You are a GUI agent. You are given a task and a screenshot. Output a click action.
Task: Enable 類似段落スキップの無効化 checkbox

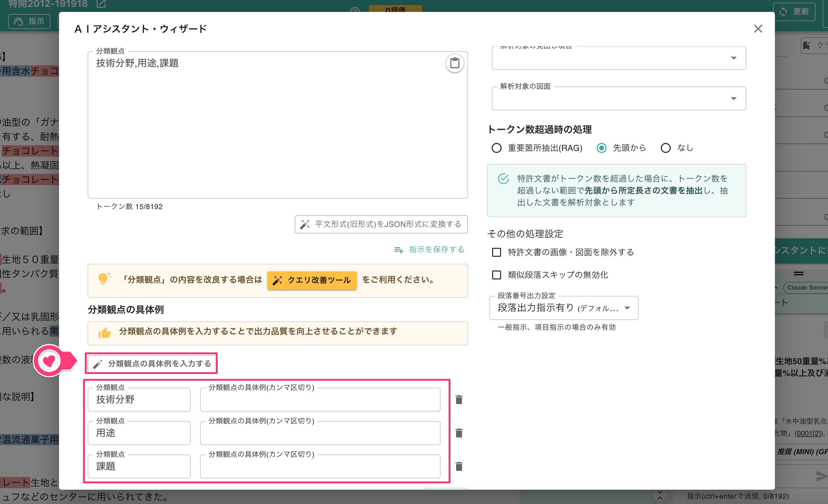(496, 275)
